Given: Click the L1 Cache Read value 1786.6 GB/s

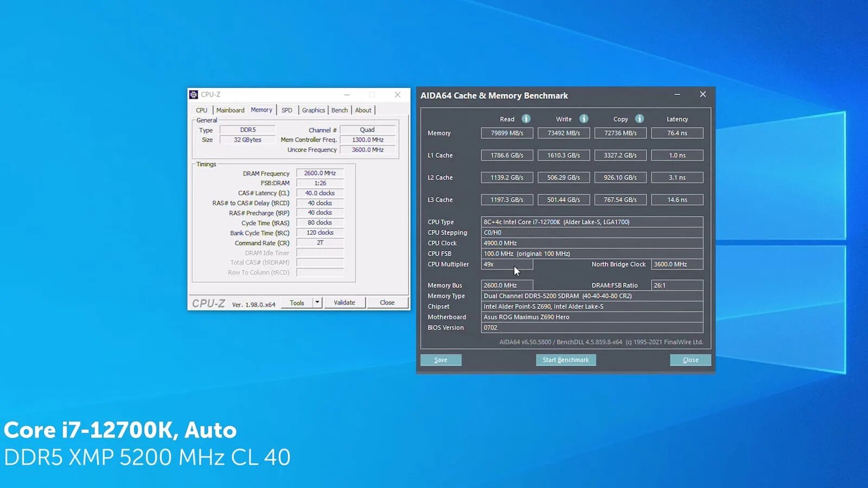Looking at the screenshot, I should (x=507, y=155).
